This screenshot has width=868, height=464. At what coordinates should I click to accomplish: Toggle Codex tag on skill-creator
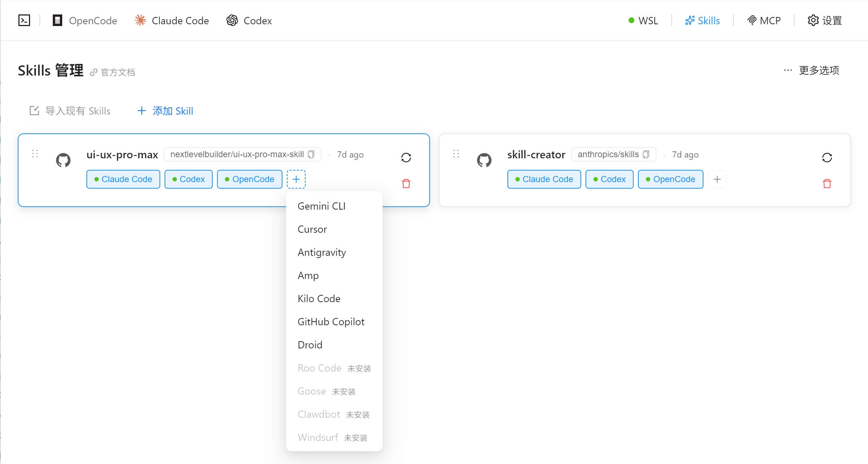(609, 179)
